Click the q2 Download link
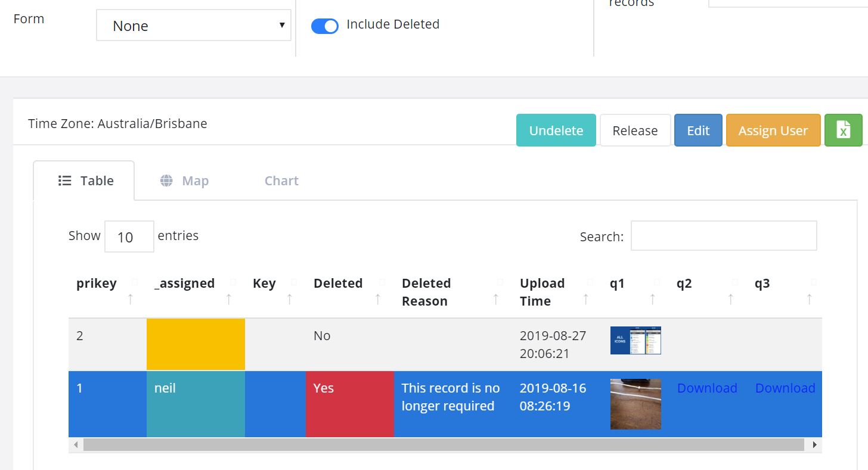Image resolution: width=868 pixels, height=470 pixels. (x=707, y=388)
